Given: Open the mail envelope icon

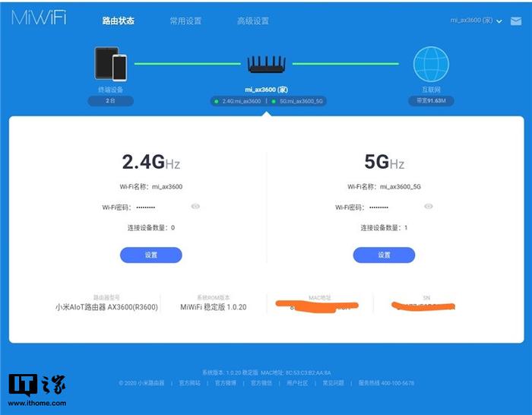Looking at the screenshot, I should 516,21.
